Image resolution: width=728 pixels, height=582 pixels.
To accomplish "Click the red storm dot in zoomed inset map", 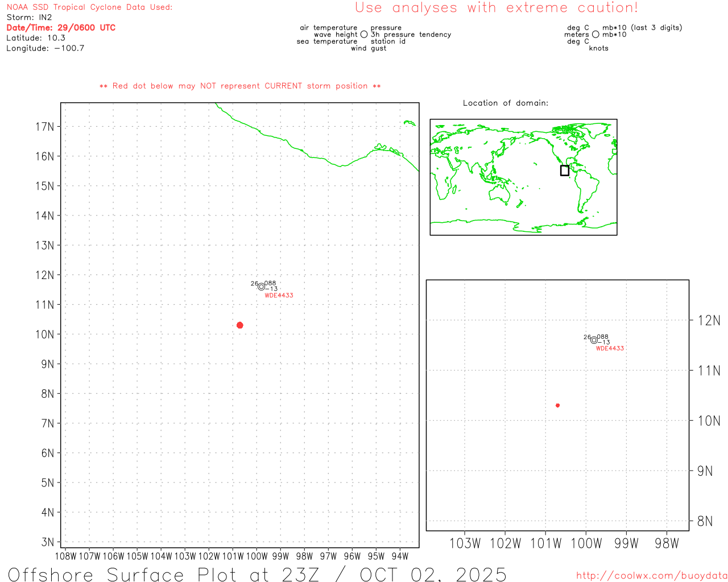I will click(x=557, y=405).
